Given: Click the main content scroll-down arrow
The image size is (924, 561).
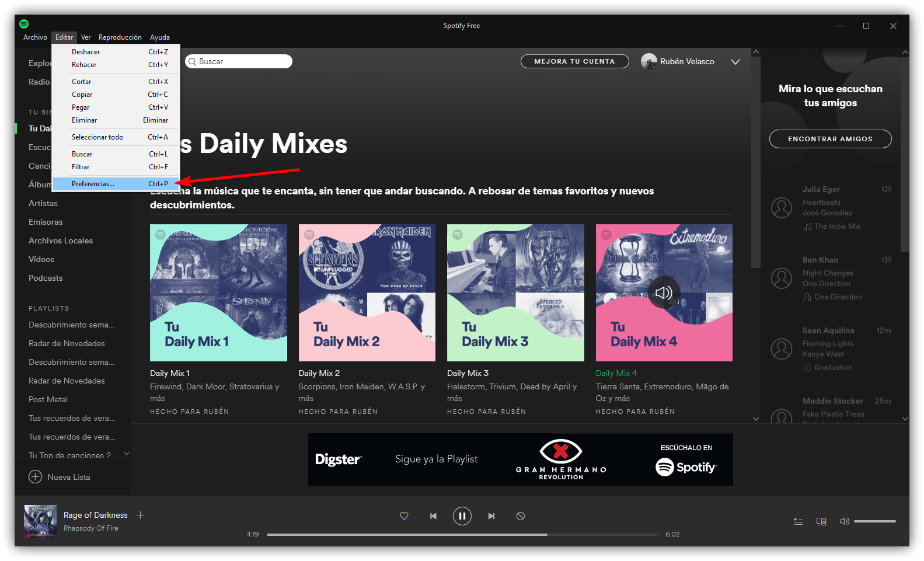Looking at the screenshot, I should coord(756,419).
